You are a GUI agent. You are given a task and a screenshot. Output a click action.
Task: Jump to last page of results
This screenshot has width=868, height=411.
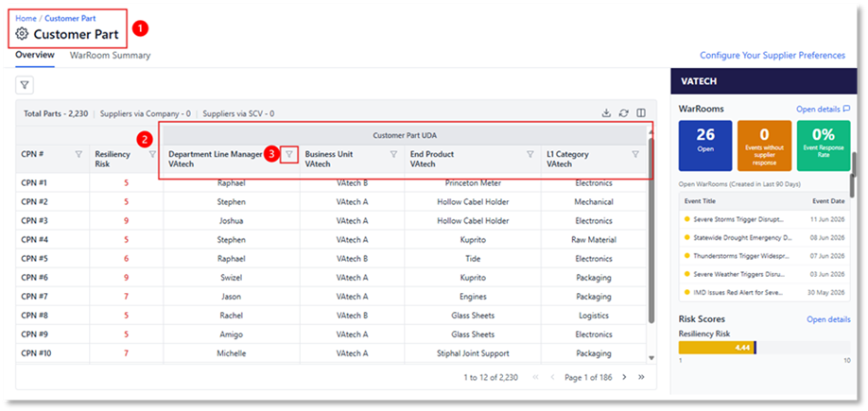(641, 377)
